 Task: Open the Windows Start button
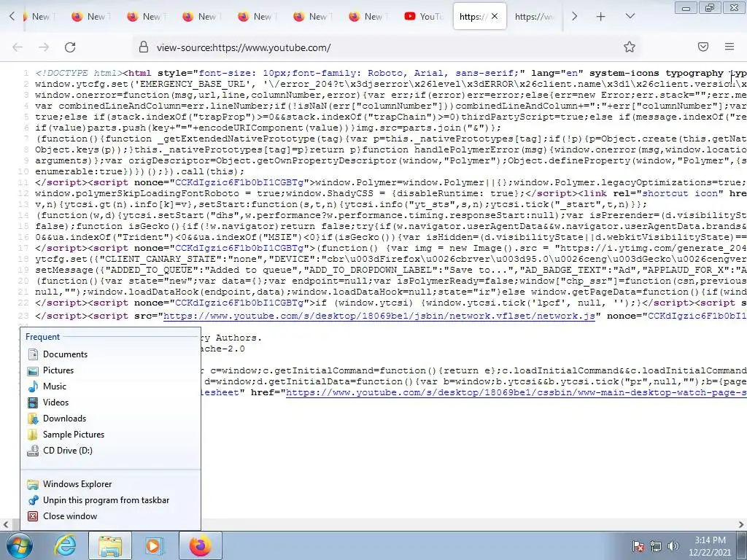tap(18, 545)
